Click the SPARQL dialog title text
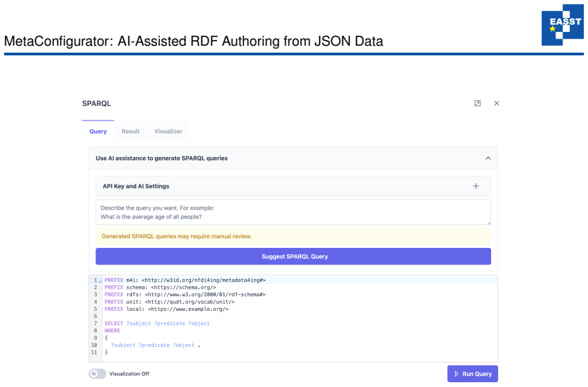Image resolution: width=588 pixels, height=387 pixels. [96, 104]
